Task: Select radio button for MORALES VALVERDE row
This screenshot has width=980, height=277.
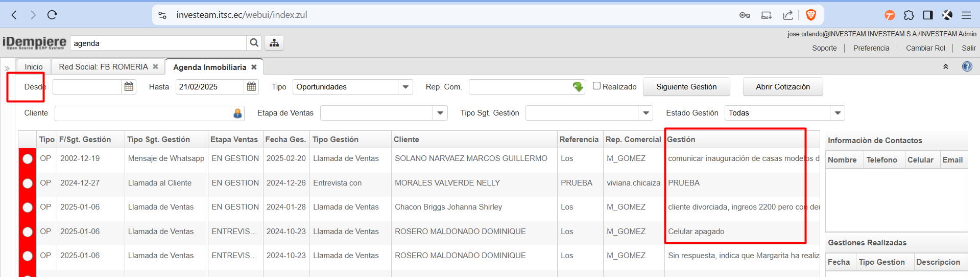Action: coord(28,183)
